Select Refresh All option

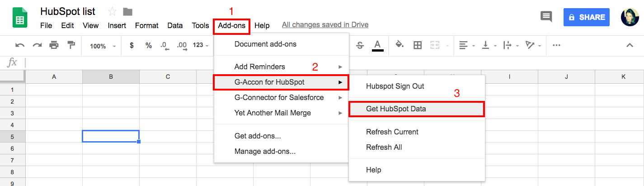[x=417, y=147]
